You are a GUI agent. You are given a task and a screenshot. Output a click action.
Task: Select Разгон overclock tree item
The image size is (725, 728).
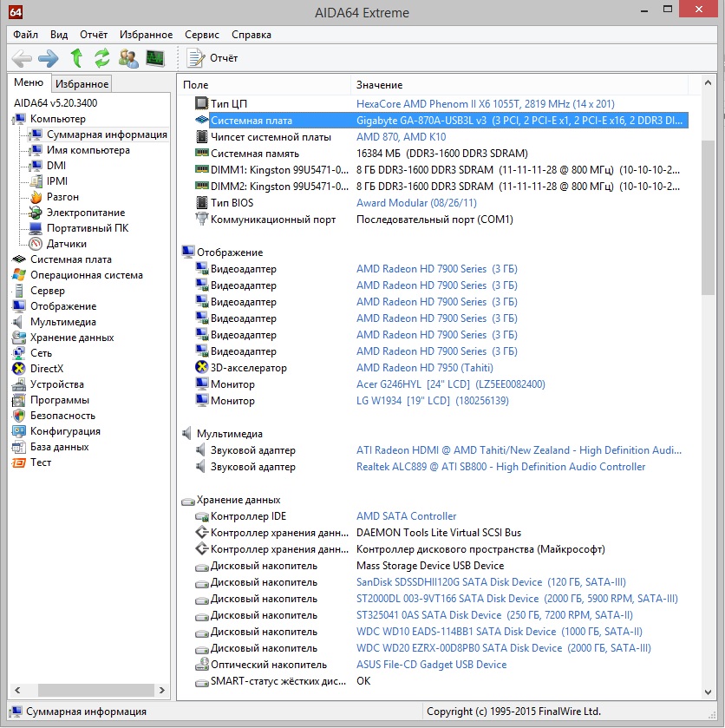pos(62,197)
